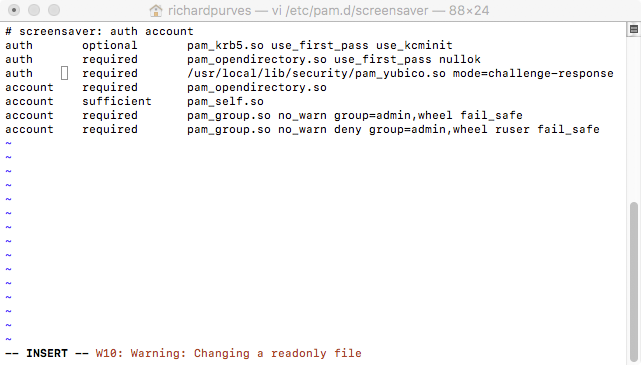The image size is (641, 365).
Task: Click the W10 readonly warning message
Action: coord(229,353)
